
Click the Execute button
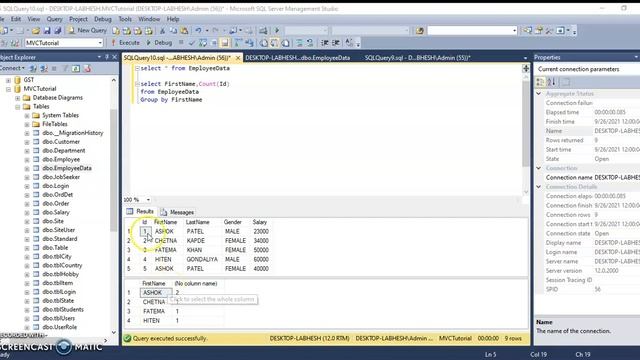(126, 42)
